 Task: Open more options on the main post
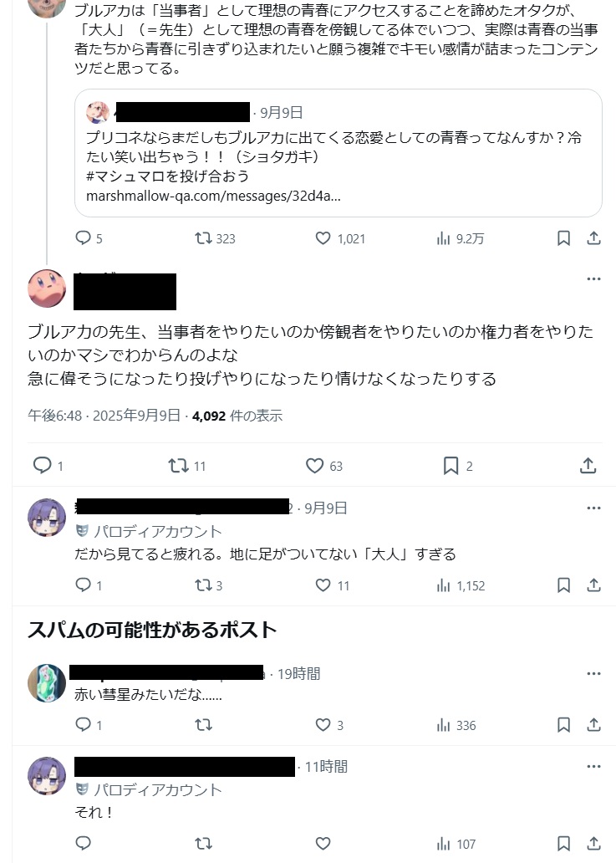click(593, 278)
